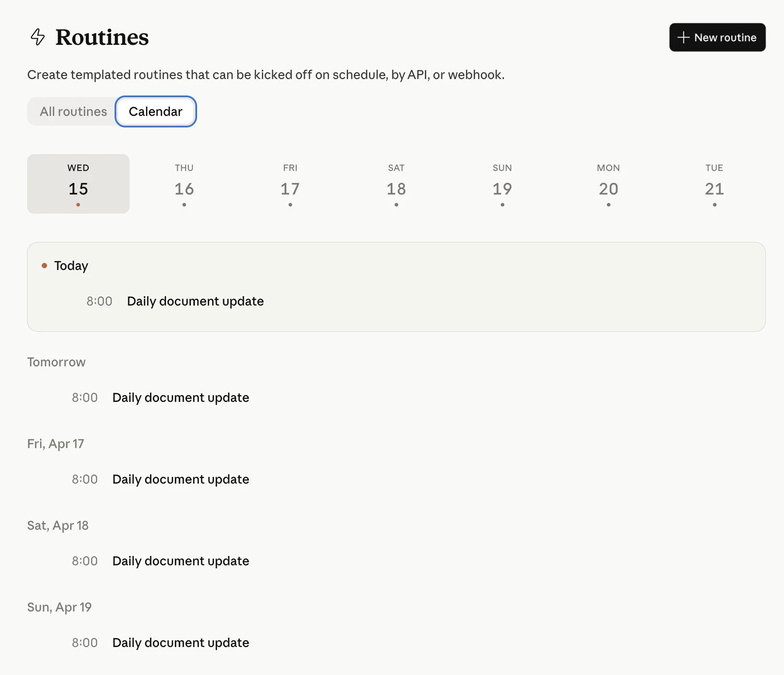Switch to the Calendar tab

point(155,111)
